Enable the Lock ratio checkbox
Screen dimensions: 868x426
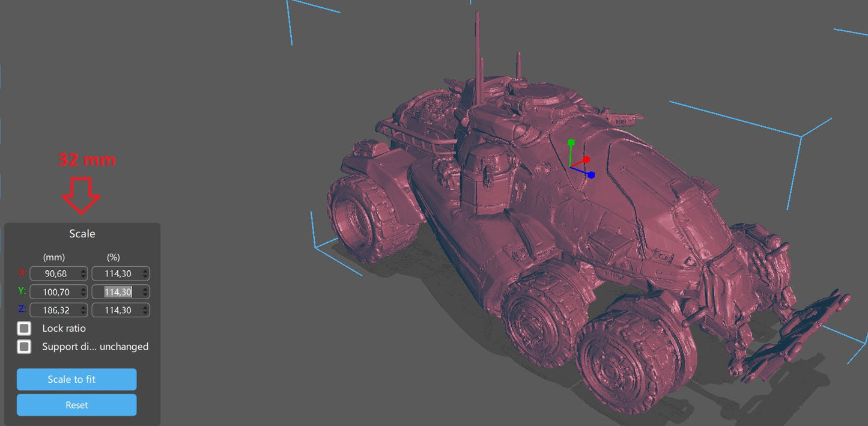[24, 329]
